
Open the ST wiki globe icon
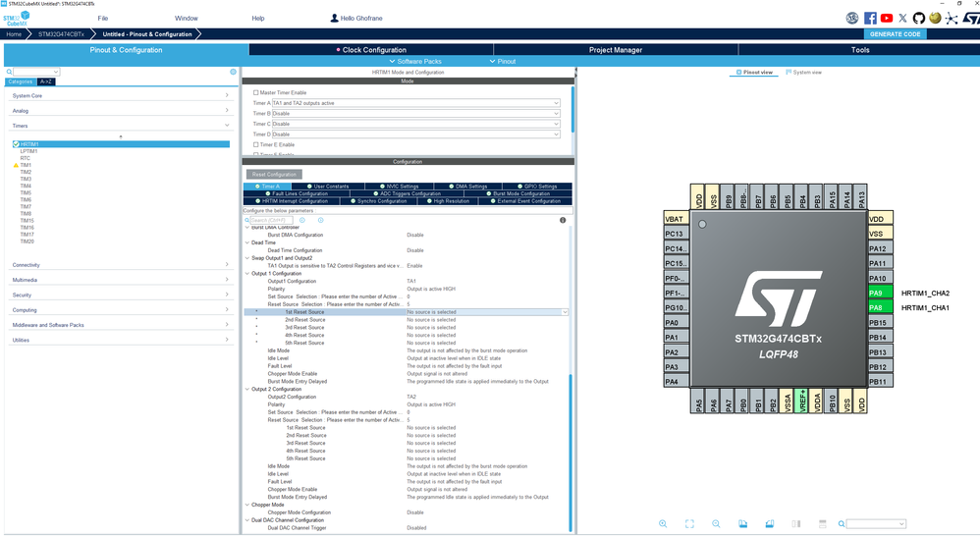[x=935, y=18]
